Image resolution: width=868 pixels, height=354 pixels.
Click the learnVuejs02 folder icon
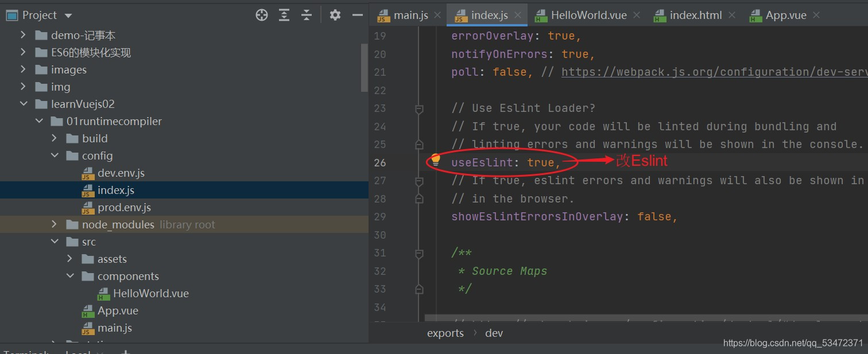[41, 104]
